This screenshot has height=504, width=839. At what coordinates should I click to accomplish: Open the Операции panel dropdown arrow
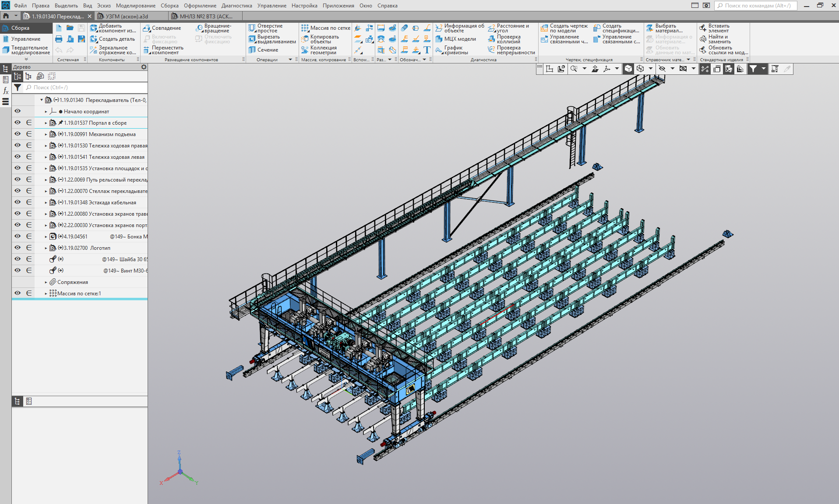290,59
